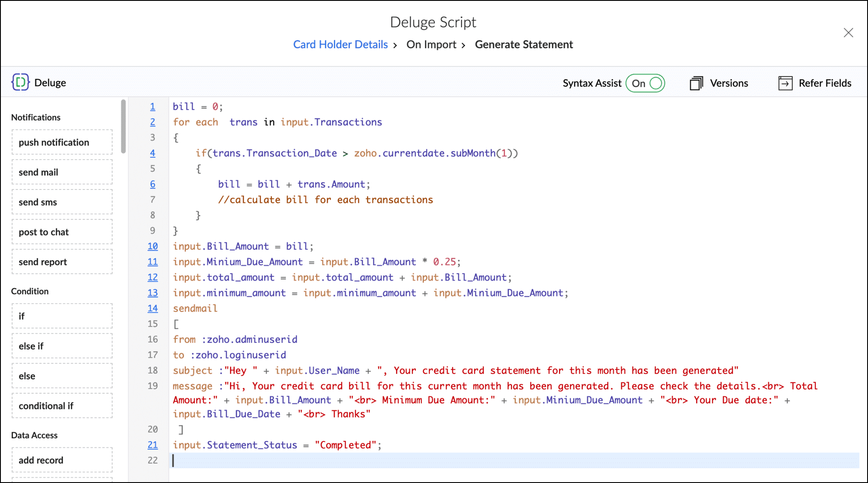Select the push notification task block

tap(62, 142)
